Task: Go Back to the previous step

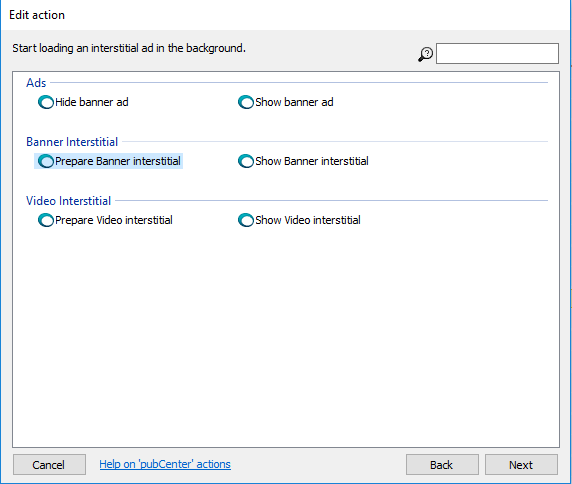Action: [442, 465]
